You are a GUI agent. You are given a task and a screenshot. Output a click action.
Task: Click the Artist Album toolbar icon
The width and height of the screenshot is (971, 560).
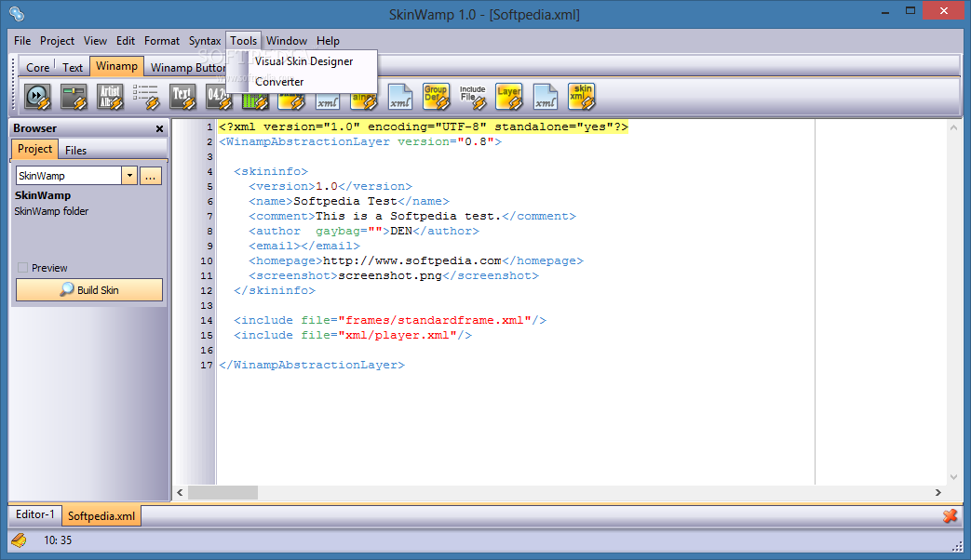point(110,97)
